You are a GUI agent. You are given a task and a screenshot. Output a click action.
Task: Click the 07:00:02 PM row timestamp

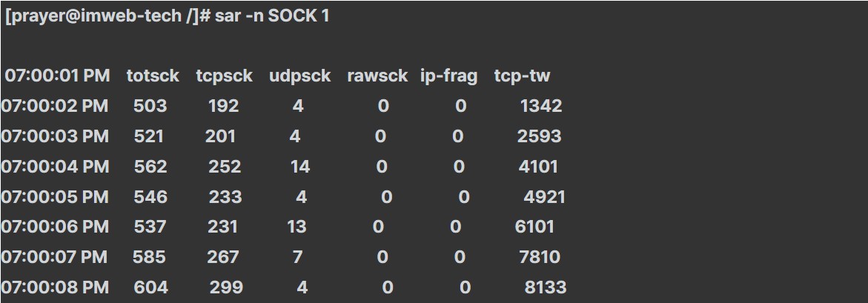coord(55,106)
